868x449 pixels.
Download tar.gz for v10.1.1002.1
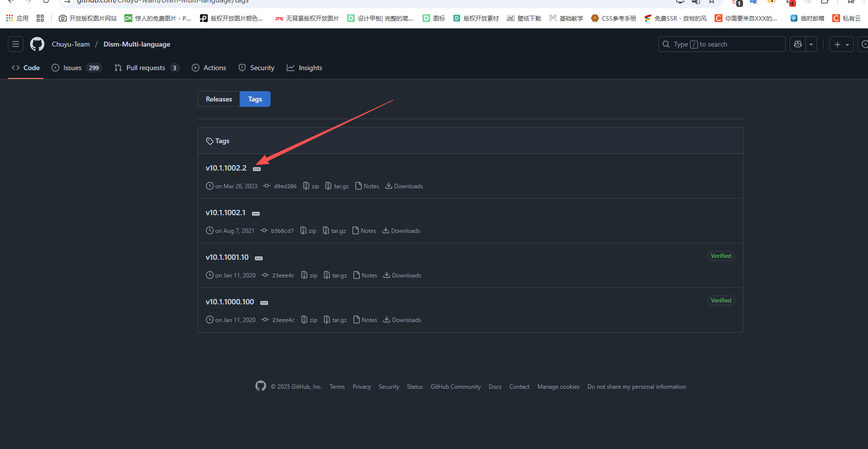coord(334,231)
